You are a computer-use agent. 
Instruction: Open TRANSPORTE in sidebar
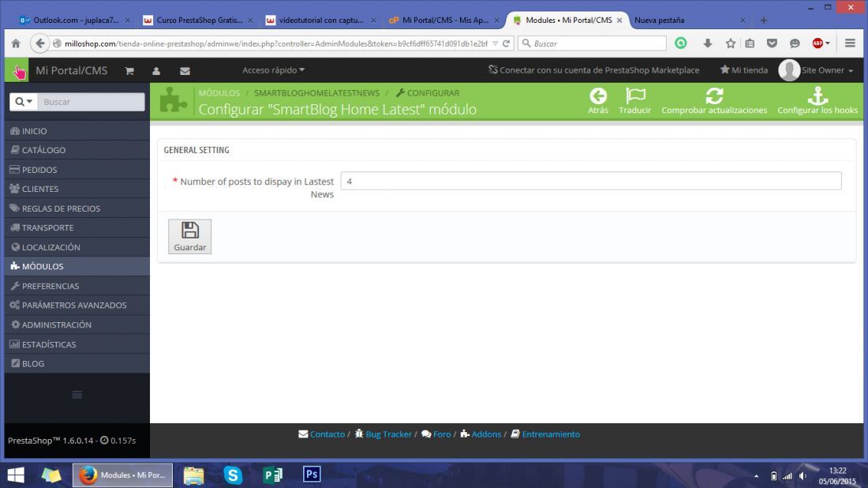click(77, 227)
